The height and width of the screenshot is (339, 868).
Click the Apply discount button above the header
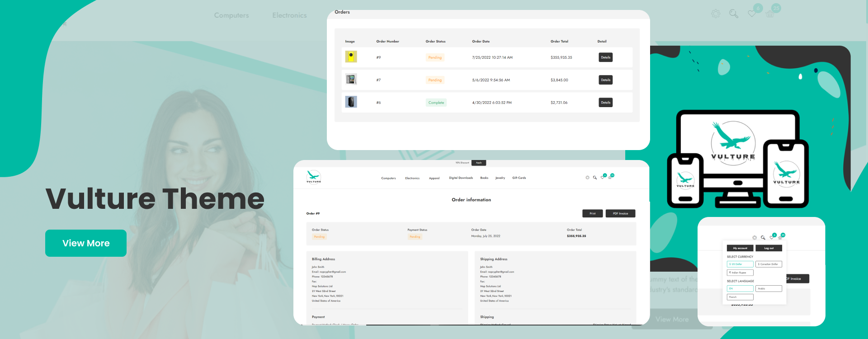coord(479,163)
